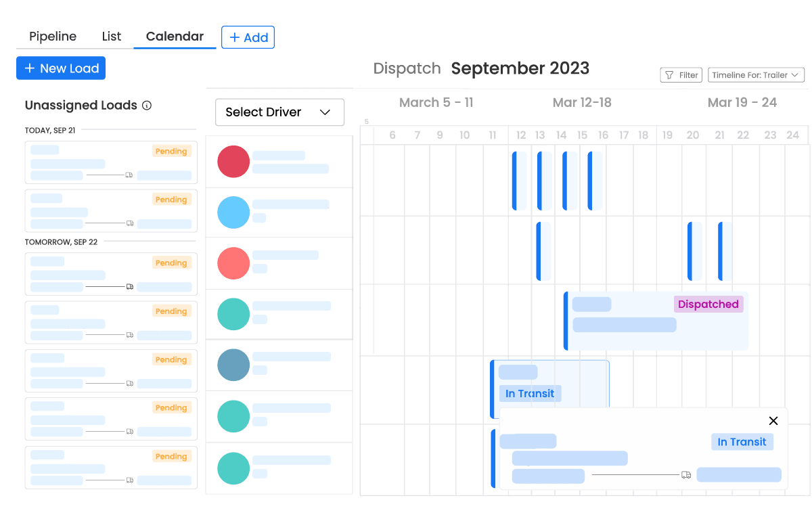Screen dimensions: 812x517
Task: Click the blue timeline bar under March 13
Action: tap(540, 179)
